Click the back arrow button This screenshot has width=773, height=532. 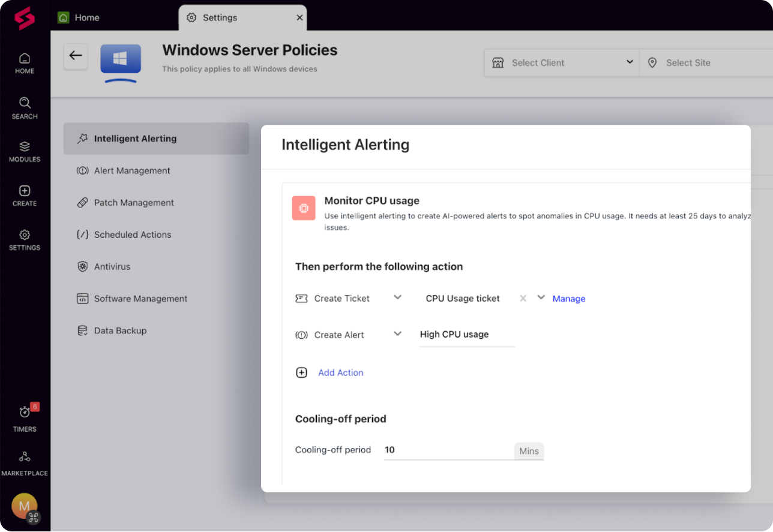[76, 55]
